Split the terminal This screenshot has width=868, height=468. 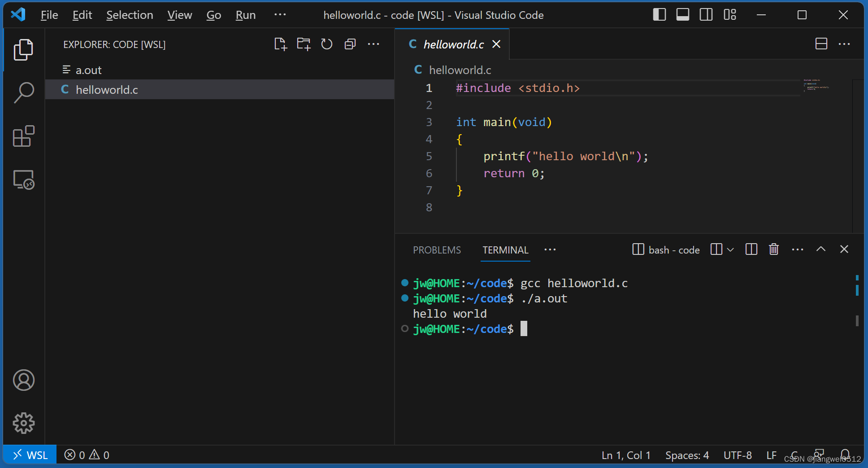751,249
